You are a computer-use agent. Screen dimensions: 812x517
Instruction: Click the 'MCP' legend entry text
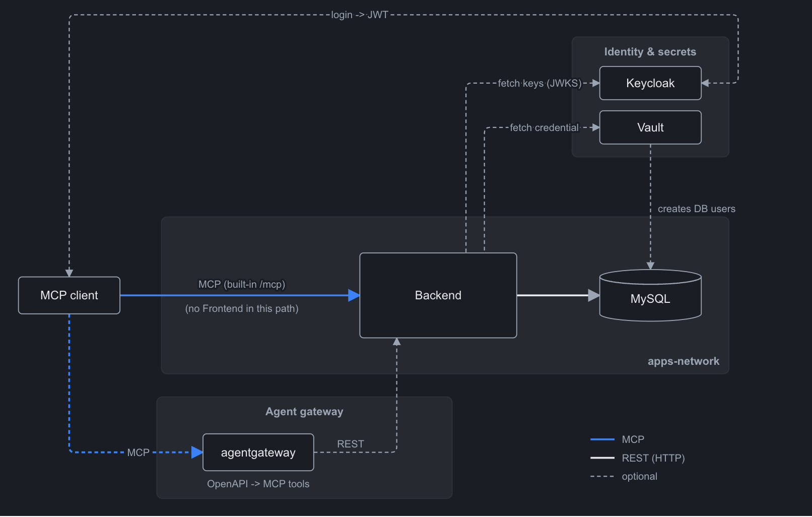(633, 439)
